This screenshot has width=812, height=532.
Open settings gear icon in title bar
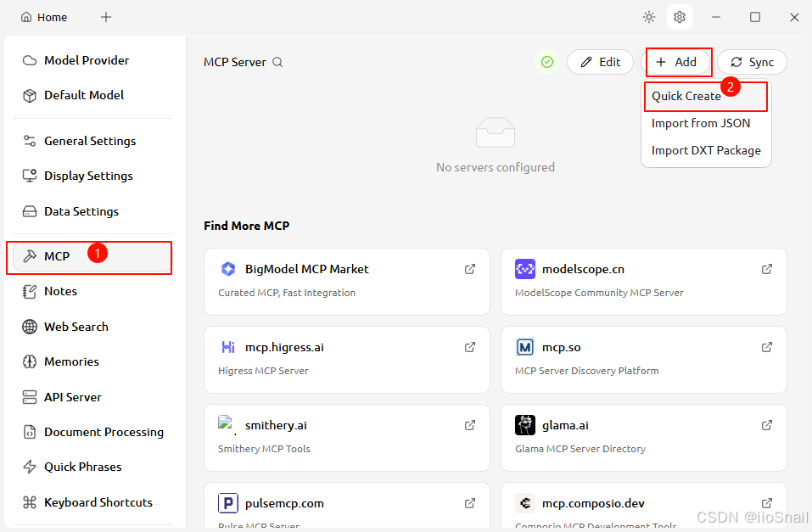click(x=680, y=17)
